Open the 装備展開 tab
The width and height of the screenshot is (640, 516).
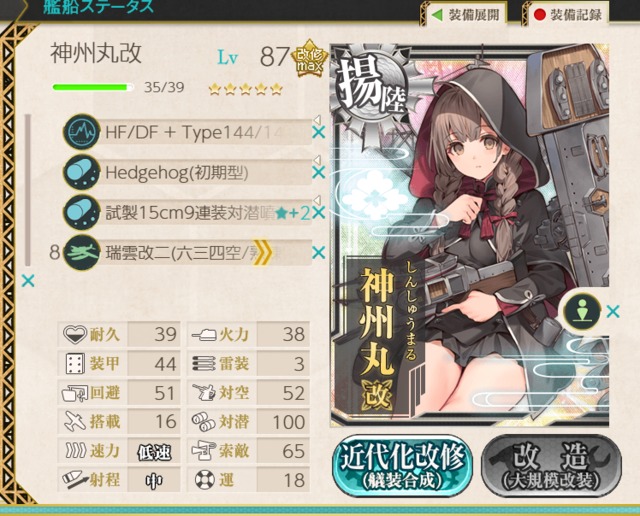pyautogui.click(x=466, y=15)
